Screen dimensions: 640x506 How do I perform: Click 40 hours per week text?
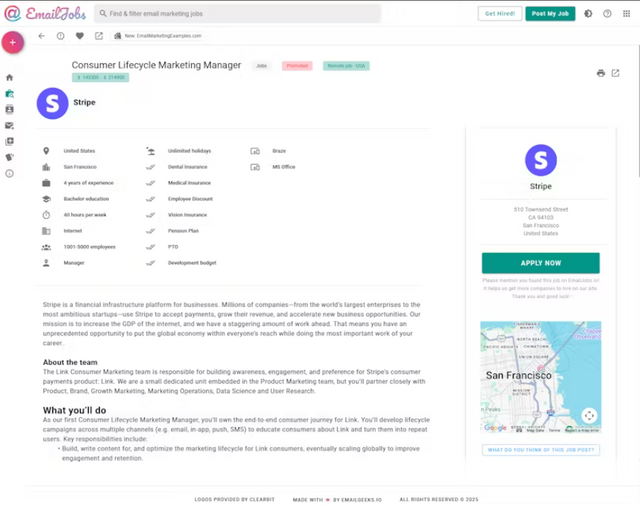(85, 215)
